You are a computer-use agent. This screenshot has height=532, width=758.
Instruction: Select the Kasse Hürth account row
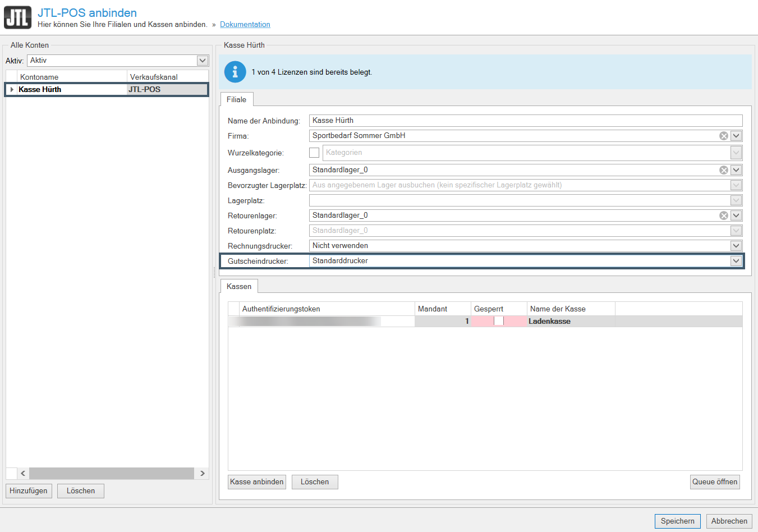pyautogui.click(x=107, y=89)
